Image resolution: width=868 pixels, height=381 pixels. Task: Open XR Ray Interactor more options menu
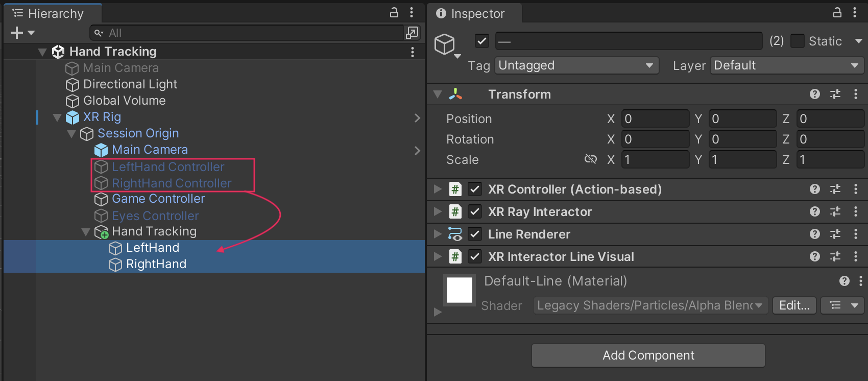856,211
